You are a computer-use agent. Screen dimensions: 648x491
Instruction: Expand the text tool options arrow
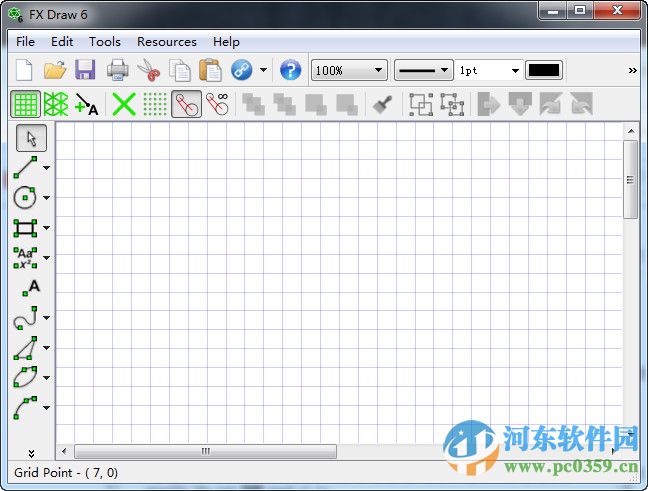coord(46,258)
